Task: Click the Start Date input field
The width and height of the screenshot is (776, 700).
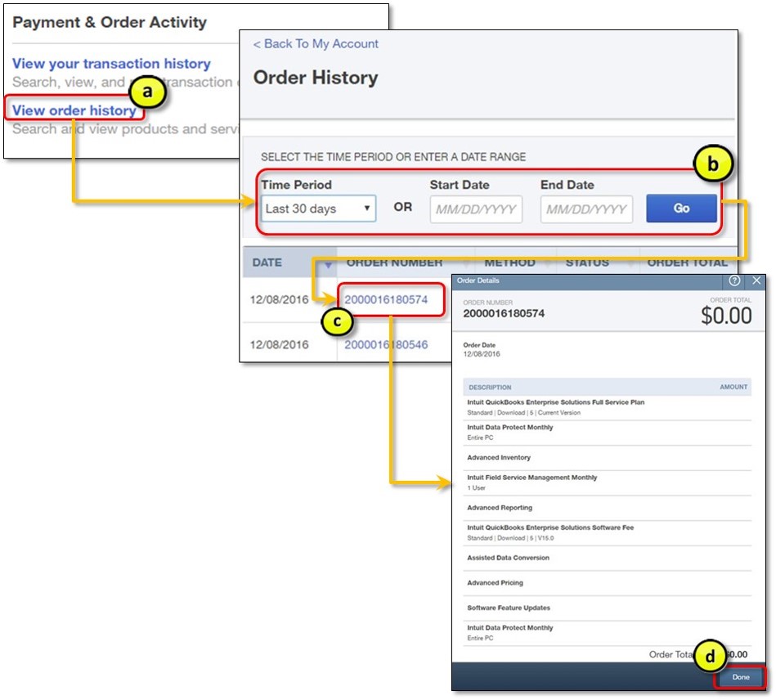Action: [476, 209]
